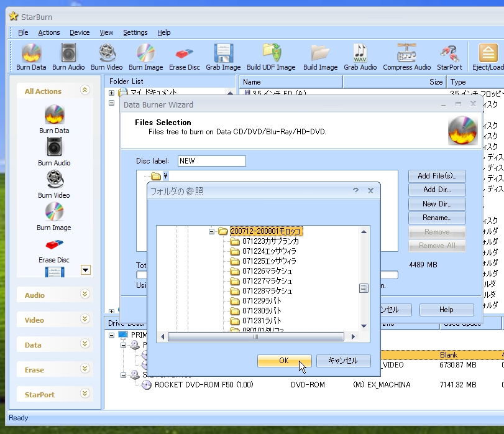
Task: Click the folder tree scroll right arrow
Action: (353, 337)
